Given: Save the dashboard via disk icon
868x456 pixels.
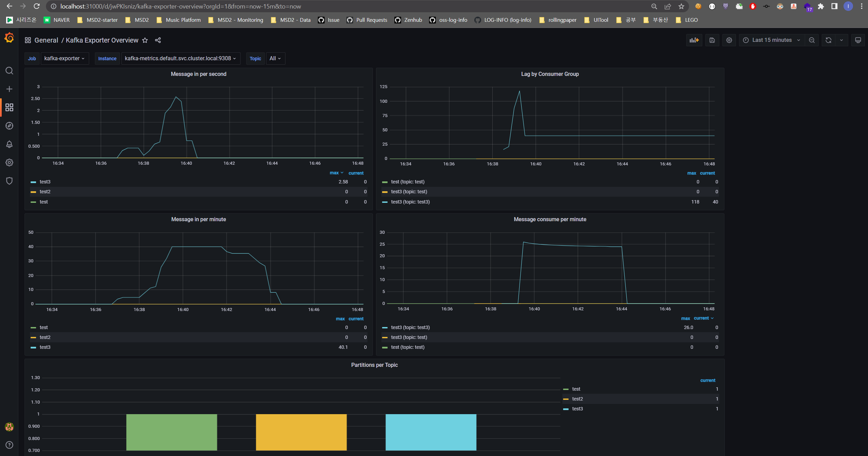Looking at the screenshot, I should (x=712, y=40).
